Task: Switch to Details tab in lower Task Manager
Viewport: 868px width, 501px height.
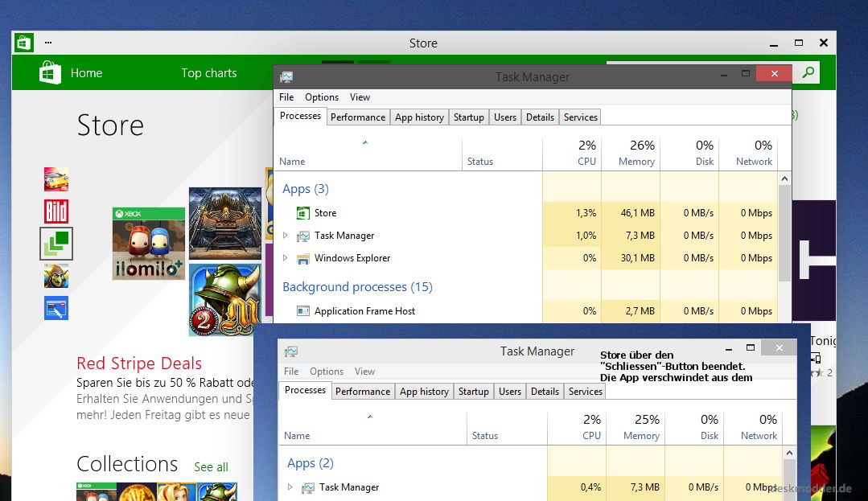Action: click(545, 392)
